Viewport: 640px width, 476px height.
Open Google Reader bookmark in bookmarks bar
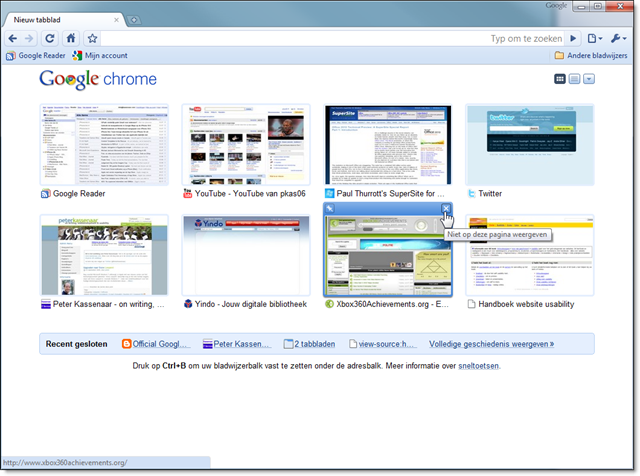pos(36,56)
